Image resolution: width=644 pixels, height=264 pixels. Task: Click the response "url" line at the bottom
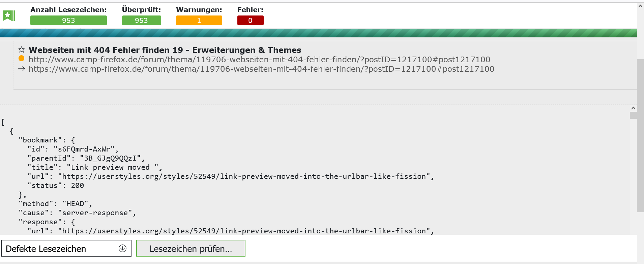[x=231, y=231]
